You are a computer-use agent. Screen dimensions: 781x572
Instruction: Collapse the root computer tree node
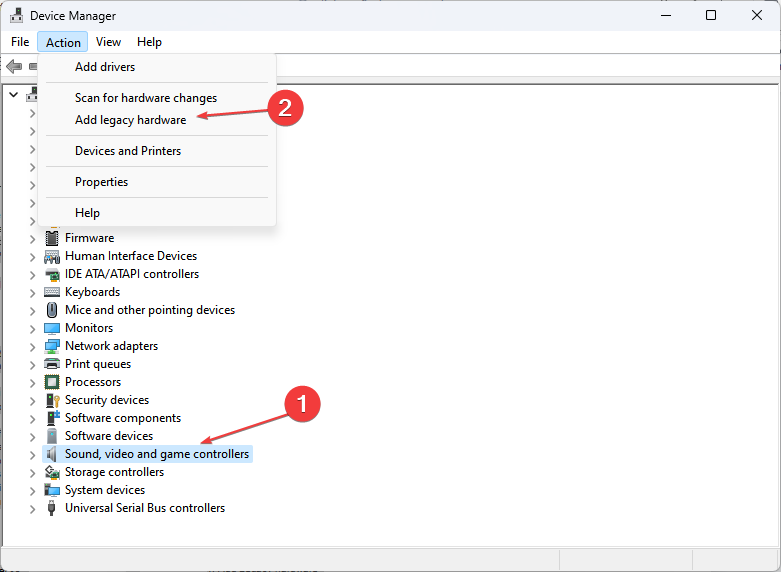(x=13, y=95)
